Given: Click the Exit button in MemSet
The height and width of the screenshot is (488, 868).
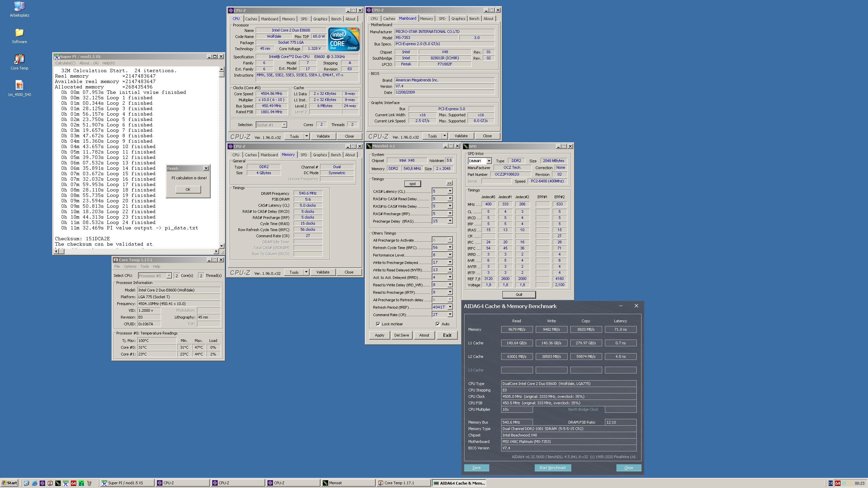Looking at the screenshot, I should pos(447,335).
